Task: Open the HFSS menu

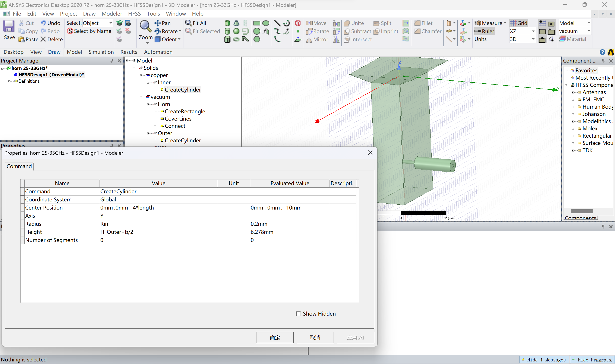Action: [x=134, y=14]
